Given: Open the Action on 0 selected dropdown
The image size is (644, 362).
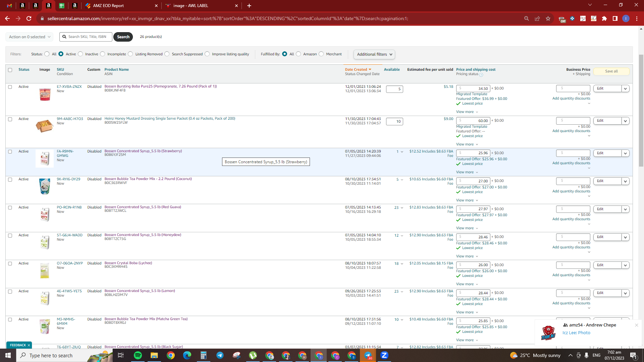Looking at the screenshot, I should click(x=30, y=37).
